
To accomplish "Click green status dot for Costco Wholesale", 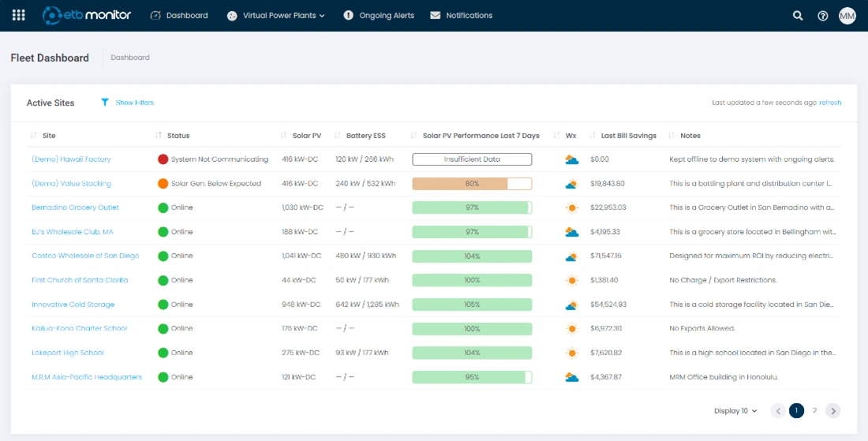I will tap(163, 256).
